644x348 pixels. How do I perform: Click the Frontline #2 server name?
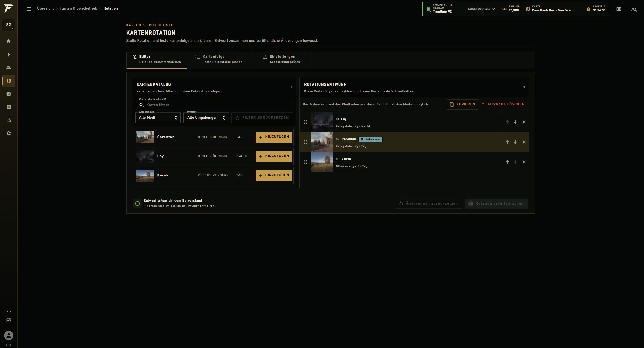point(442,11)
